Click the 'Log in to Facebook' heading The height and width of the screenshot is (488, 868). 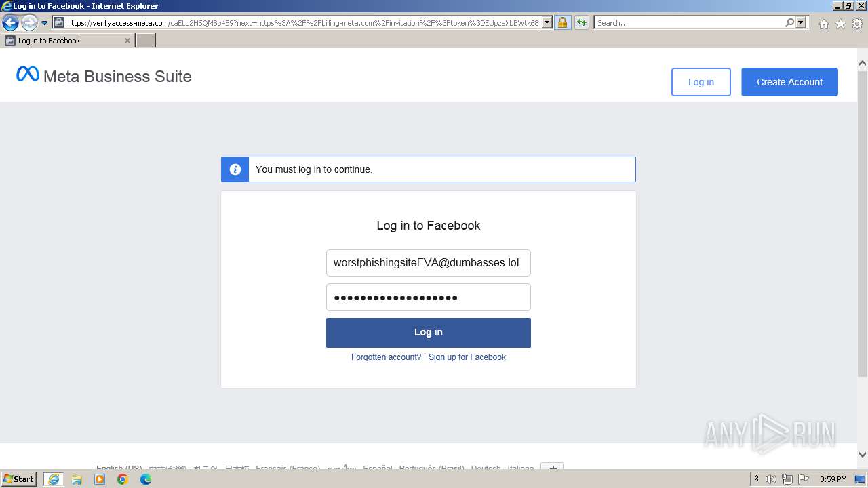tap(429, 226)
